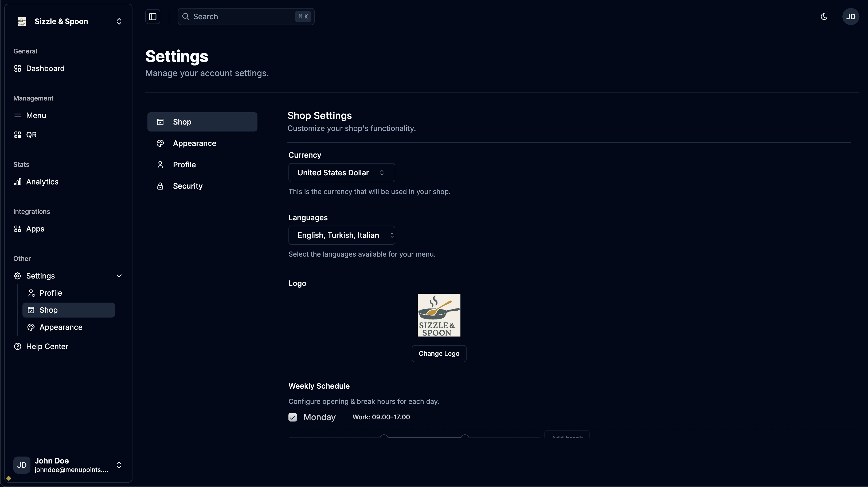Open the Menu management page
This screenshot has width=868, height=487.
click(36, 115)
